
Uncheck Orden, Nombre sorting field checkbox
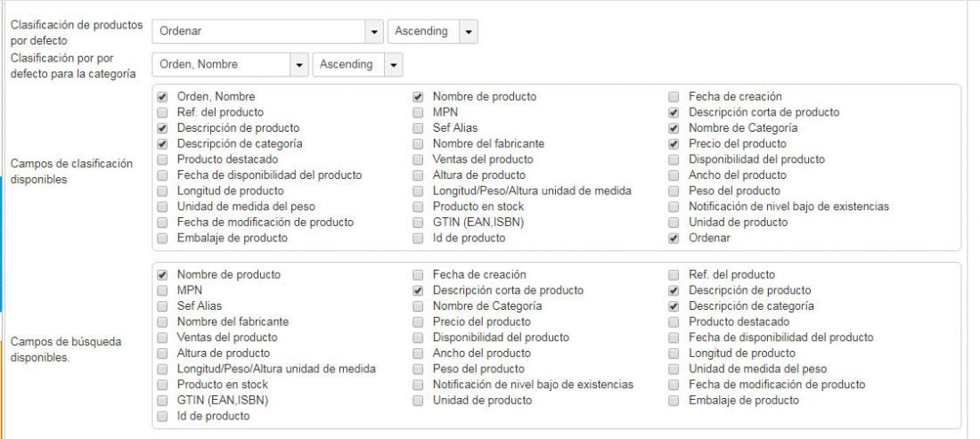pos(162,97)
